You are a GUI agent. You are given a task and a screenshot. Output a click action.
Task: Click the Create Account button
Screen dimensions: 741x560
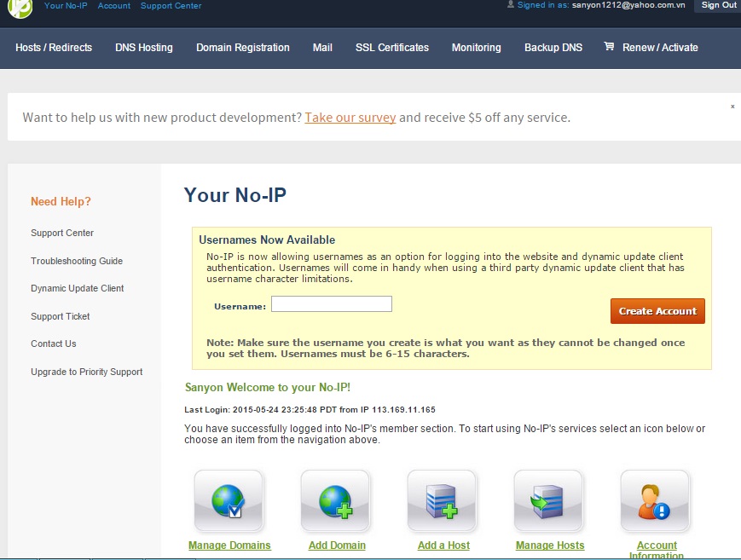657,311
